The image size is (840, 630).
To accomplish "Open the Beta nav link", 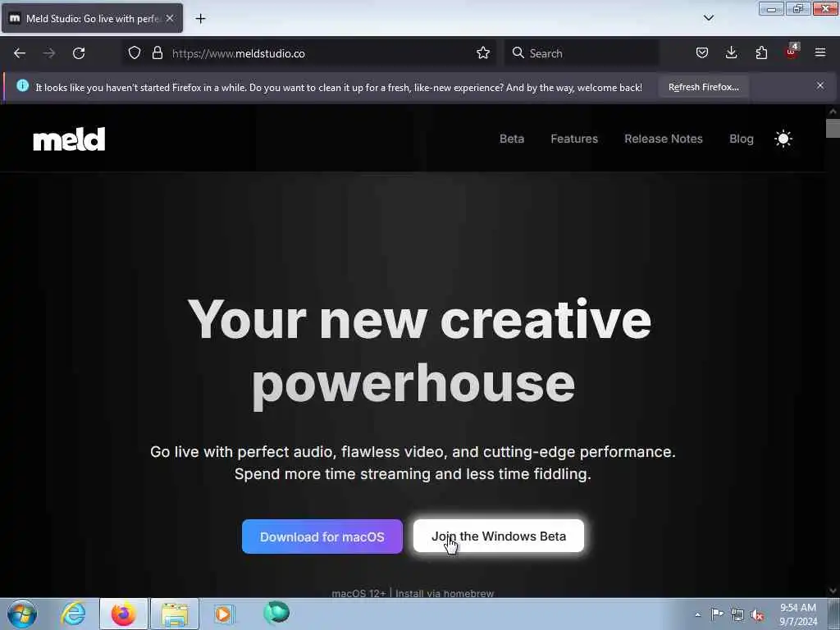I will pos(512,139).
